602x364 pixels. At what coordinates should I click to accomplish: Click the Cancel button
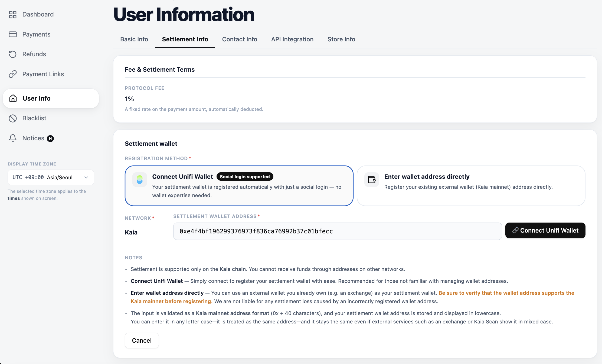tap(142, 340)
